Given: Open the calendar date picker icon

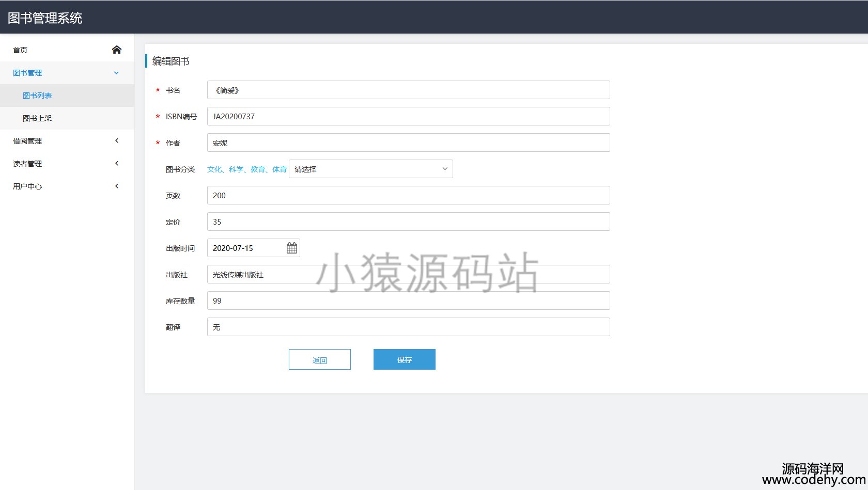Looking at the screenshot, I should point(291,248).
